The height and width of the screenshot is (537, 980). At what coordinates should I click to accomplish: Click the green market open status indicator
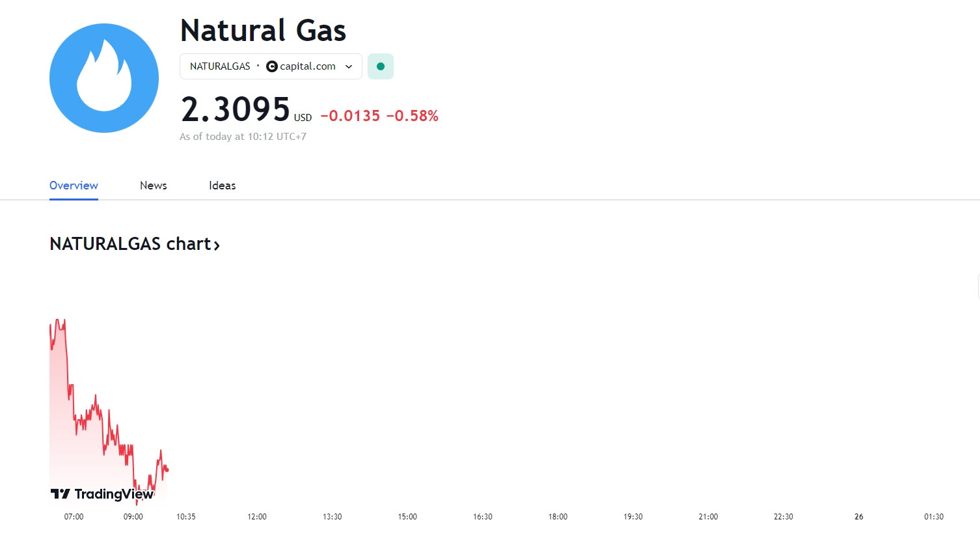[x=381, y=66]
